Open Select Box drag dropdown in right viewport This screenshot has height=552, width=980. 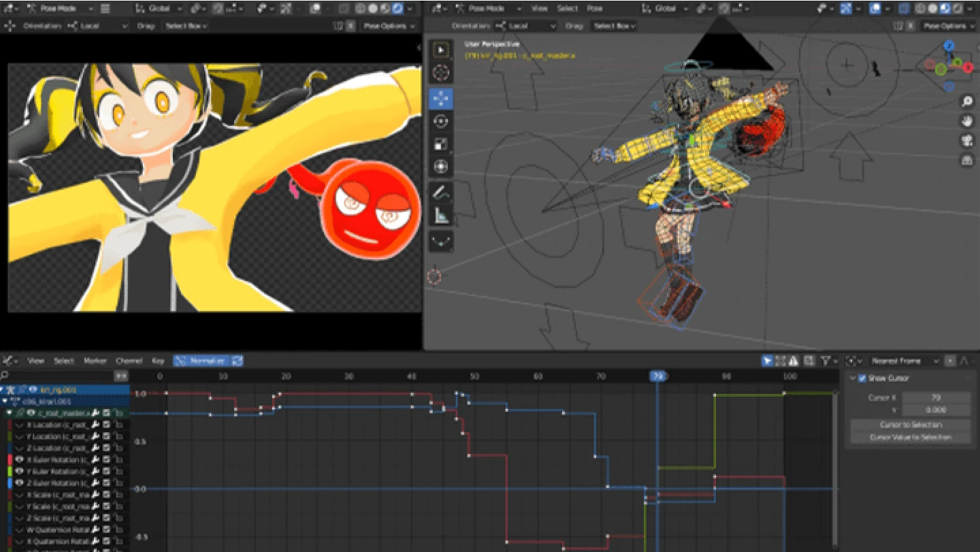(x=615, y=26)
